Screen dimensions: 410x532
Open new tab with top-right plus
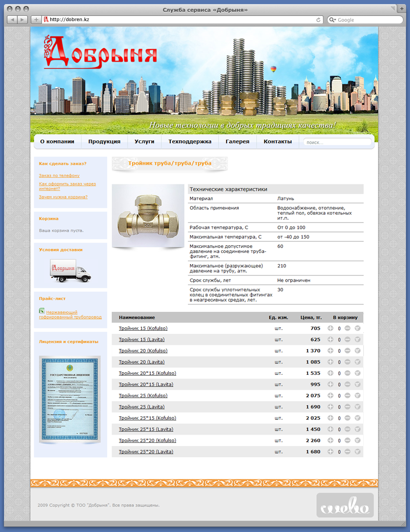pos(401,9)
